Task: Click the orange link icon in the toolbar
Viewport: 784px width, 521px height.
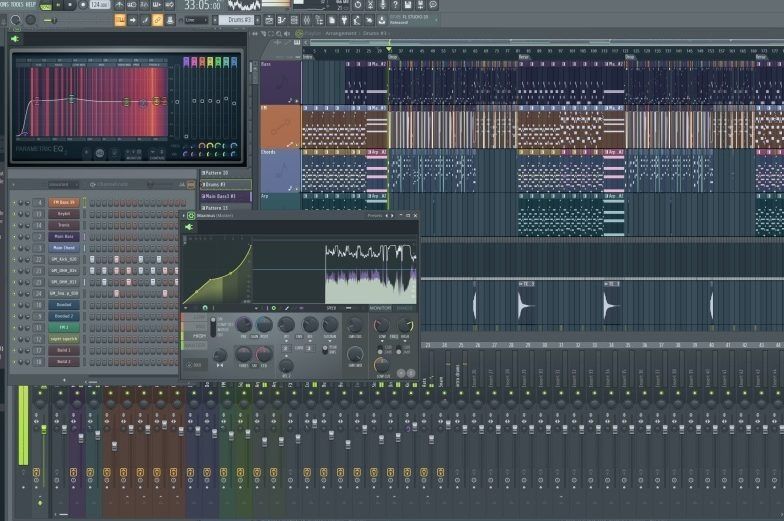Action: (x=158, y=20)
